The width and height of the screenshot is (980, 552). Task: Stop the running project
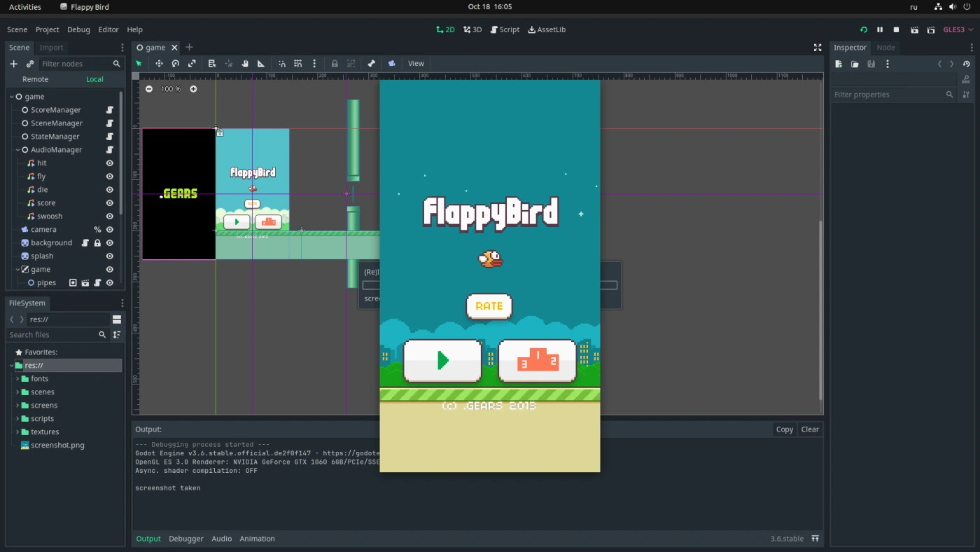897,29
